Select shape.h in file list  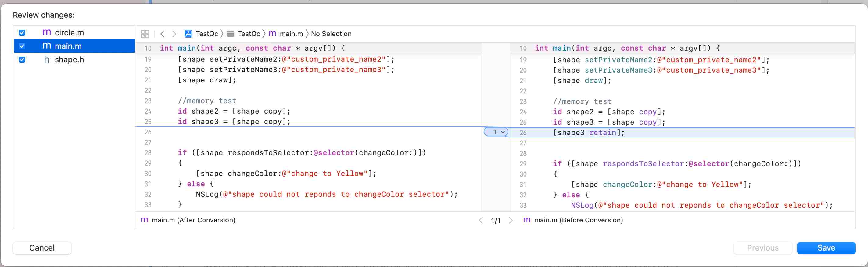pyautogui.click(x=69, y=60)
